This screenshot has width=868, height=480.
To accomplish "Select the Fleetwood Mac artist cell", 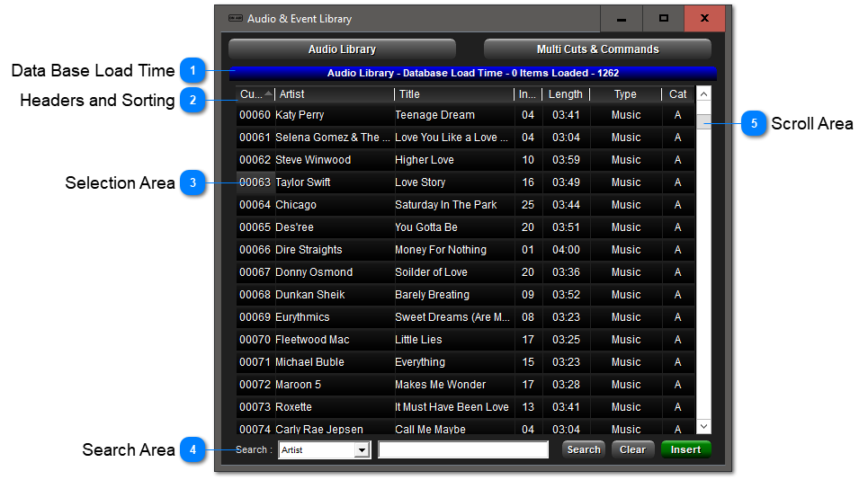I will tap(334, 340).
